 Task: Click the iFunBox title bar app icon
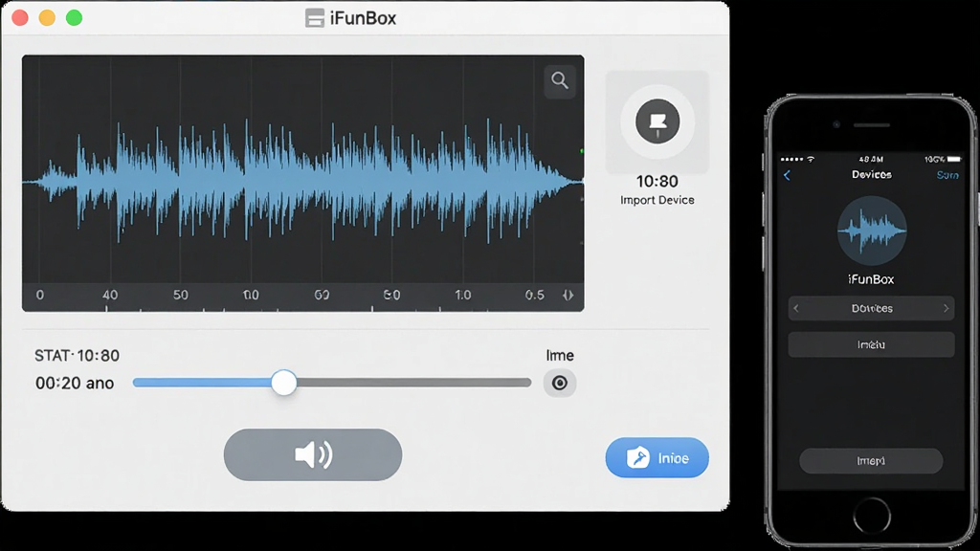pos(314,18)
